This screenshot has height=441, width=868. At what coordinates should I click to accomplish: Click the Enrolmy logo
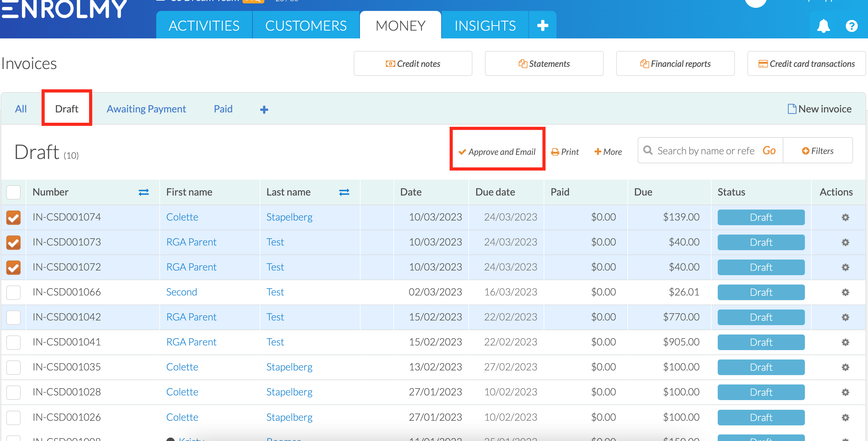64,9
